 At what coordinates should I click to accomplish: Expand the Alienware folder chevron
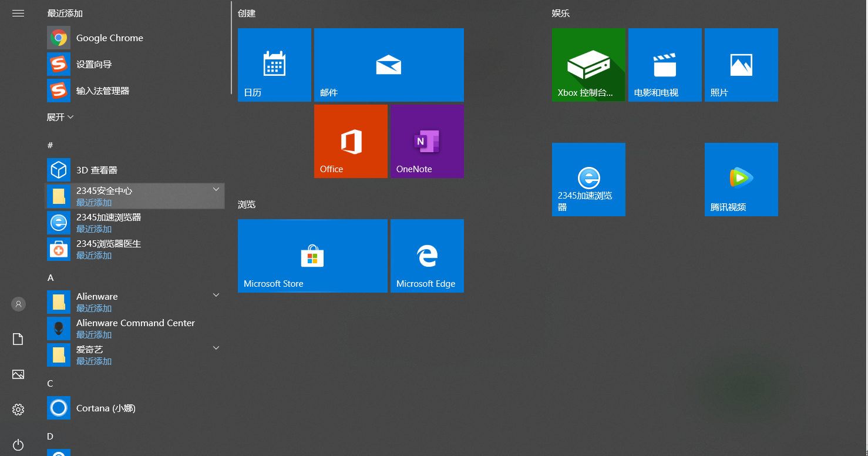click(x=216, y=295)
